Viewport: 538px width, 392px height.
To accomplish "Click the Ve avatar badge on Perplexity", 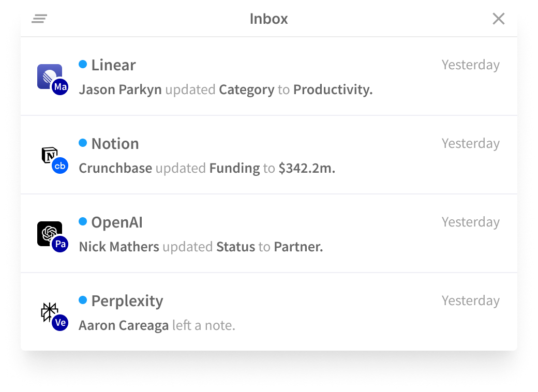I will coord(61,323).
